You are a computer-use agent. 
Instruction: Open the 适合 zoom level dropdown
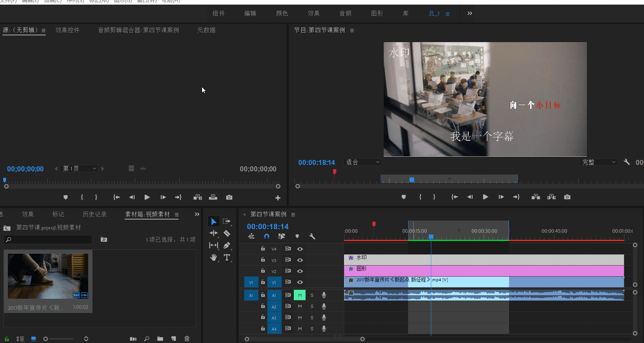point(362,162)
